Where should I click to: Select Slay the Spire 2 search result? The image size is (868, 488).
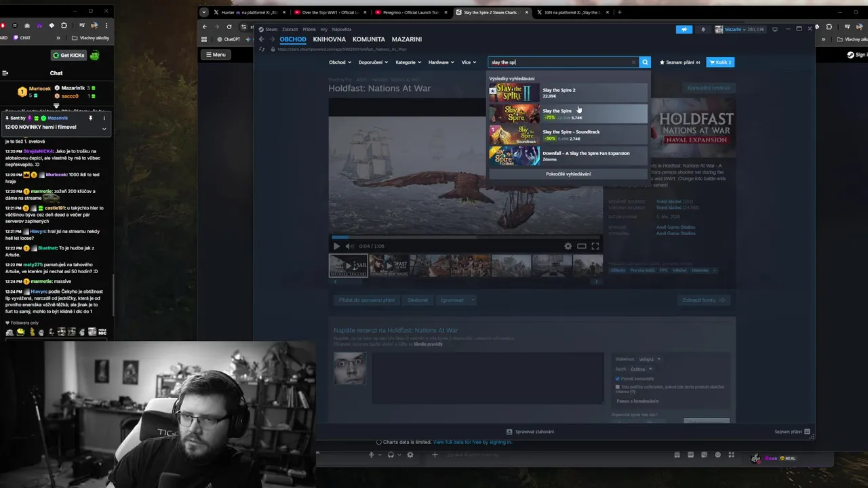tap(568, 93)
